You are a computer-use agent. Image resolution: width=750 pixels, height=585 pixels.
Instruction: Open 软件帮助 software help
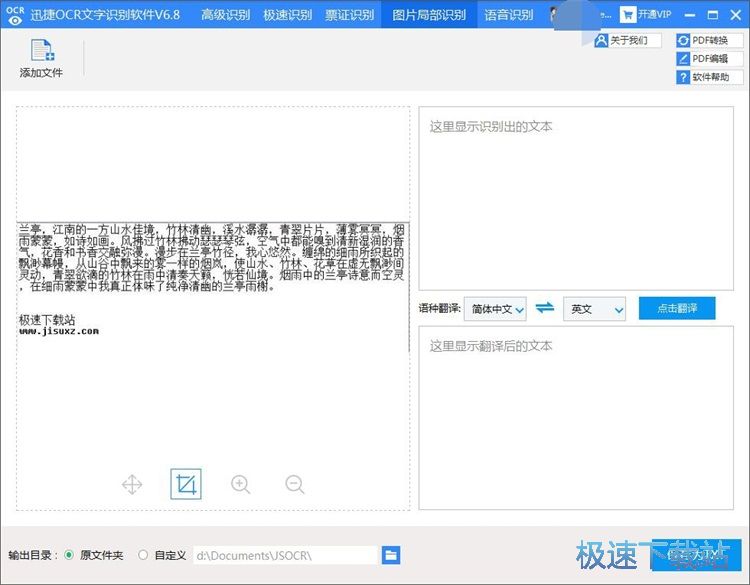(x=710, y=77)
